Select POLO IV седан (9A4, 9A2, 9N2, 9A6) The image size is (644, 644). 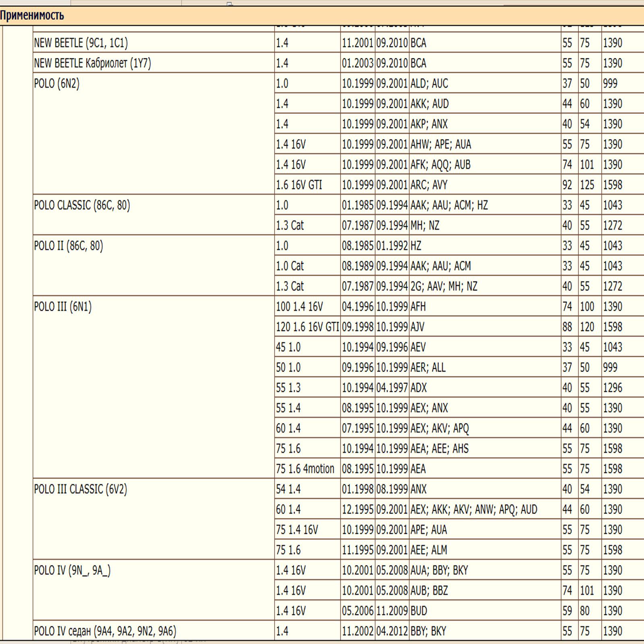coord(105,631)
